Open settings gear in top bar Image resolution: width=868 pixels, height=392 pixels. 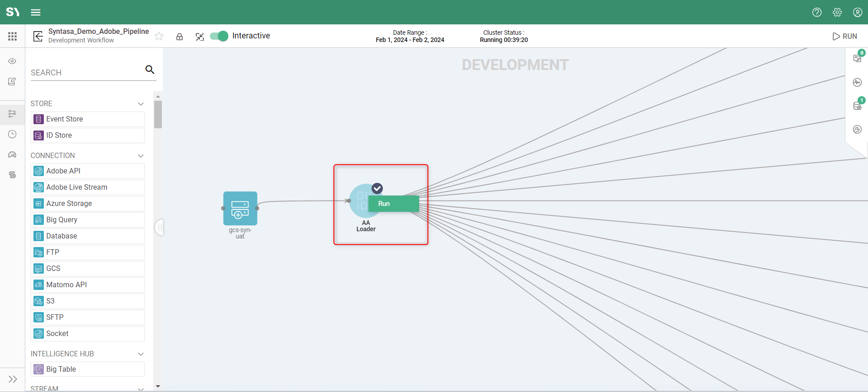(x=837, y=12)
